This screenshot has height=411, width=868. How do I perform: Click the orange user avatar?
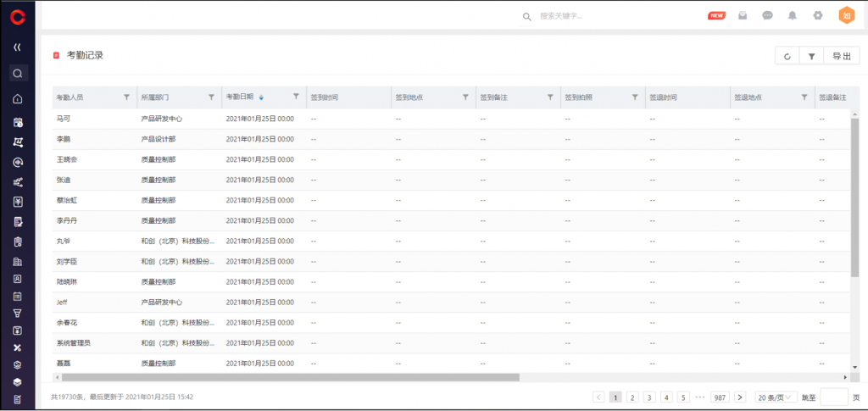click(846, 15)
